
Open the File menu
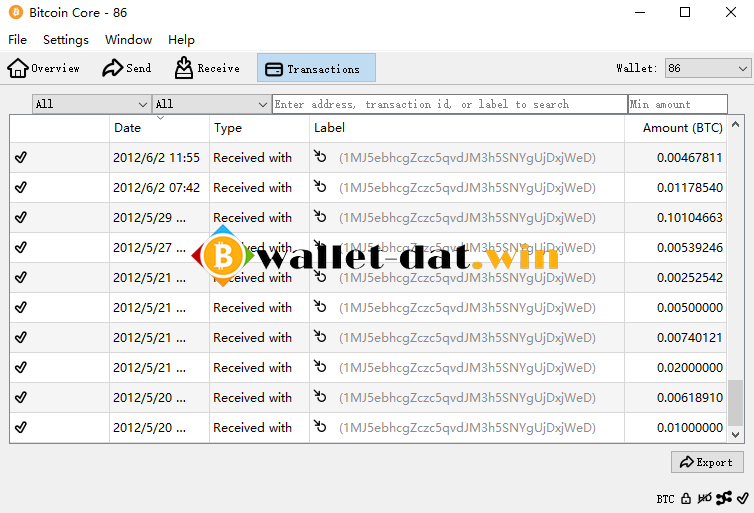pyautogui.click(x=17, y=39)
